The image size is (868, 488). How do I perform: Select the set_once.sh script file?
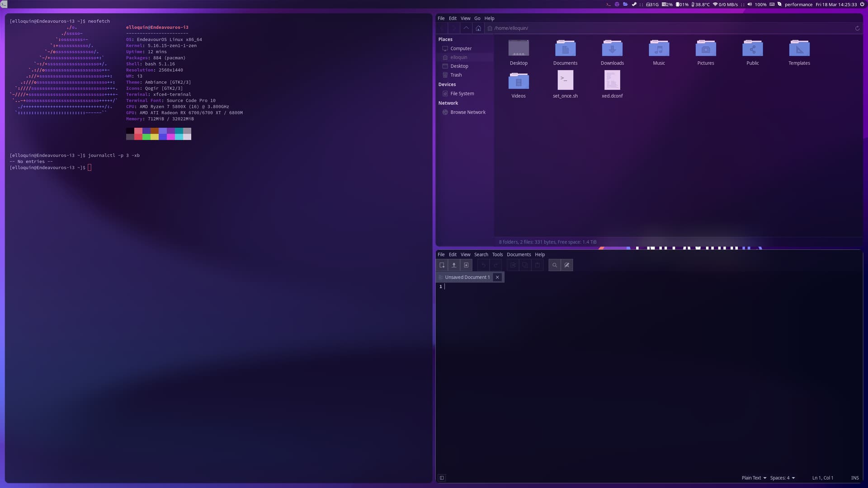pos(565,80)
